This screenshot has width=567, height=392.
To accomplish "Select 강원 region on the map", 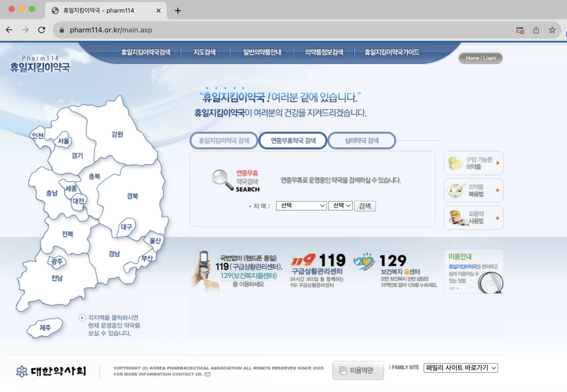I will point(117,134).
